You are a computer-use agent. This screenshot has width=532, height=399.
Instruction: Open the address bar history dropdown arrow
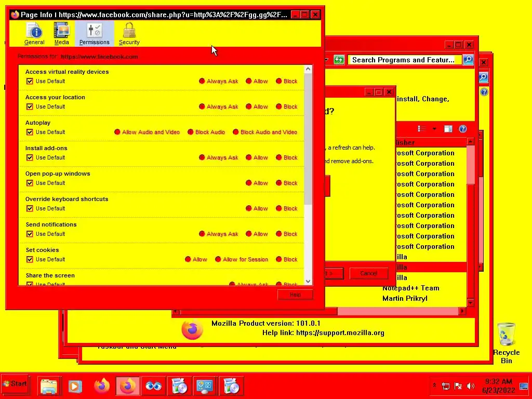coord(326,60)
